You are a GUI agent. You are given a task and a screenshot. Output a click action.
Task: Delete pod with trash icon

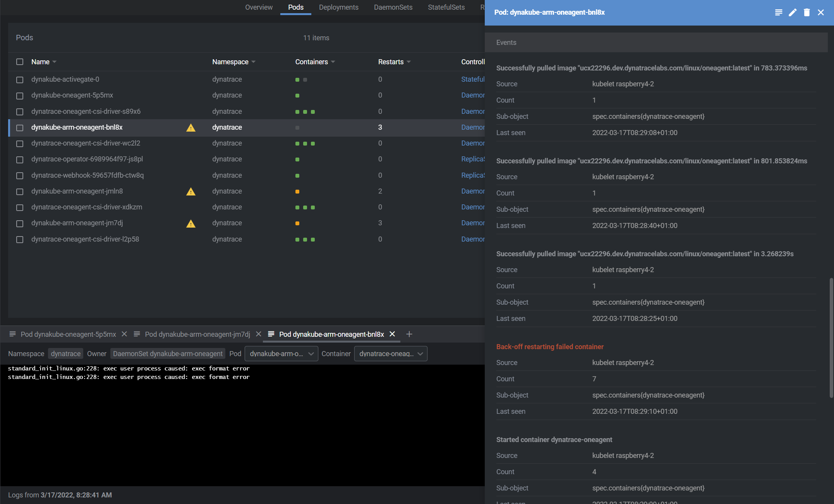pyautogui.click(x=807, y=12)
